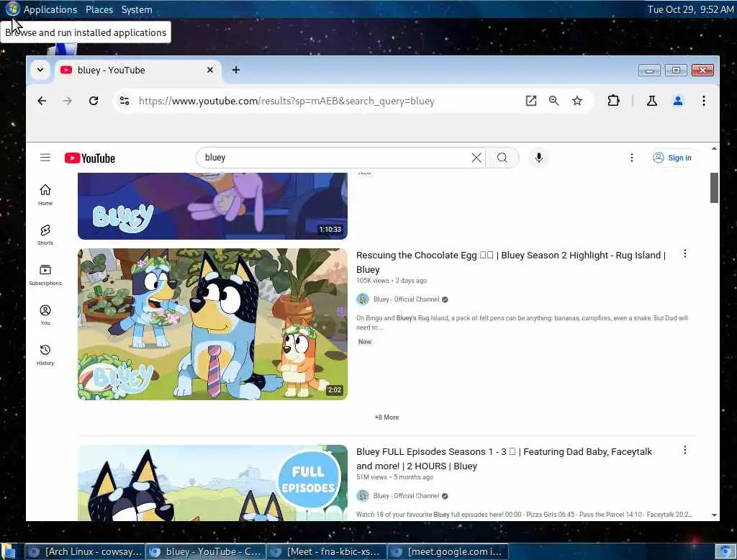This screenshot has width=737, height=560.
Task: Submit search with magnifier button
Action: click(502, 158)
